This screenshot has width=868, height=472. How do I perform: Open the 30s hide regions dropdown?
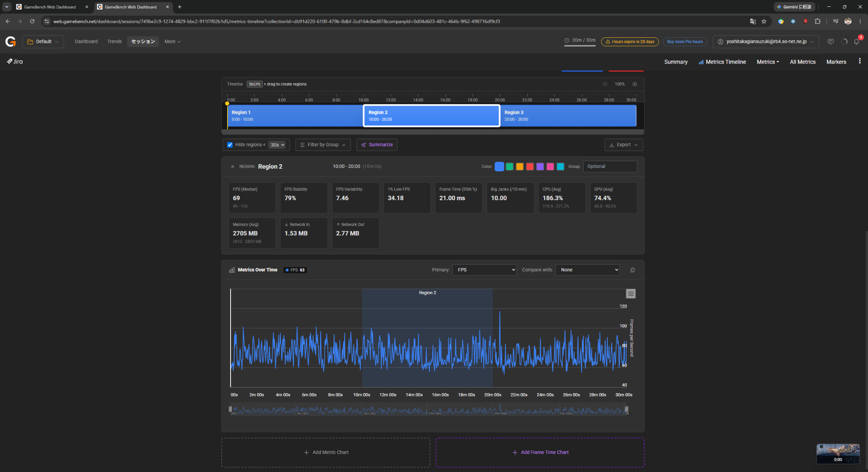pos(277,145)
